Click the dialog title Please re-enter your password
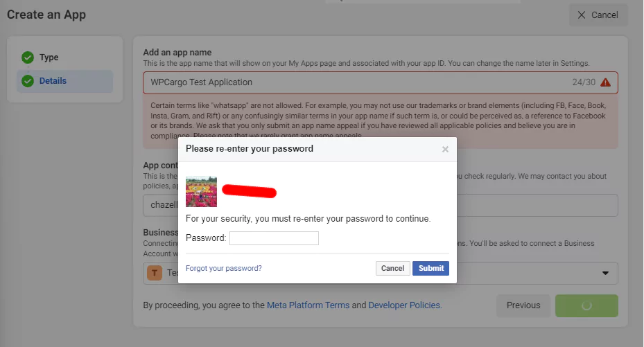644x347 pixels. pos(250,149)
